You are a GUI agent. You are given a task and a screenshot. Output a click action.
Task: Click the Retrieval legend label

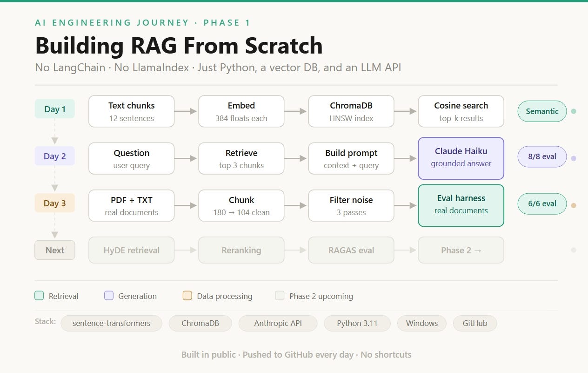tap(64, 296)
